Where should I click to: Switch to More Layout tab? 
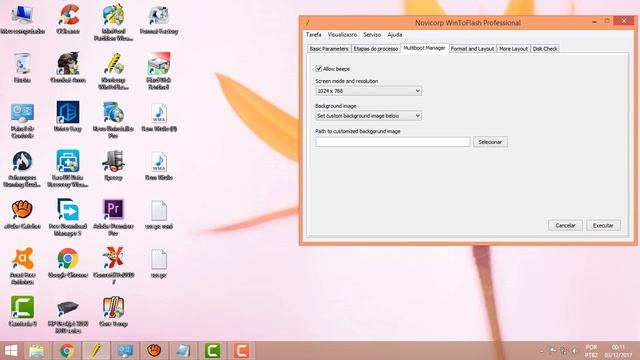click(x=513, y=49)
